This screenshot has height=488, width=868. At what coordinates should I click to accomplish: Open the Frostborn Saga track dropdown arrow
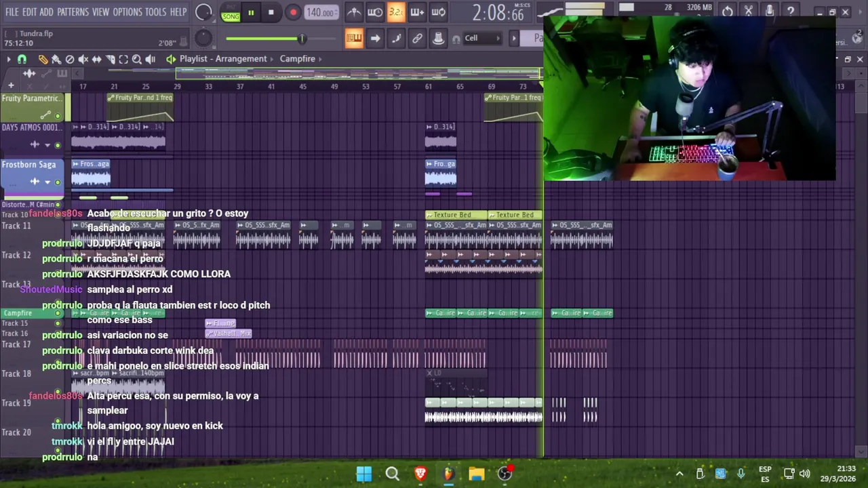(x=47, y=182)
